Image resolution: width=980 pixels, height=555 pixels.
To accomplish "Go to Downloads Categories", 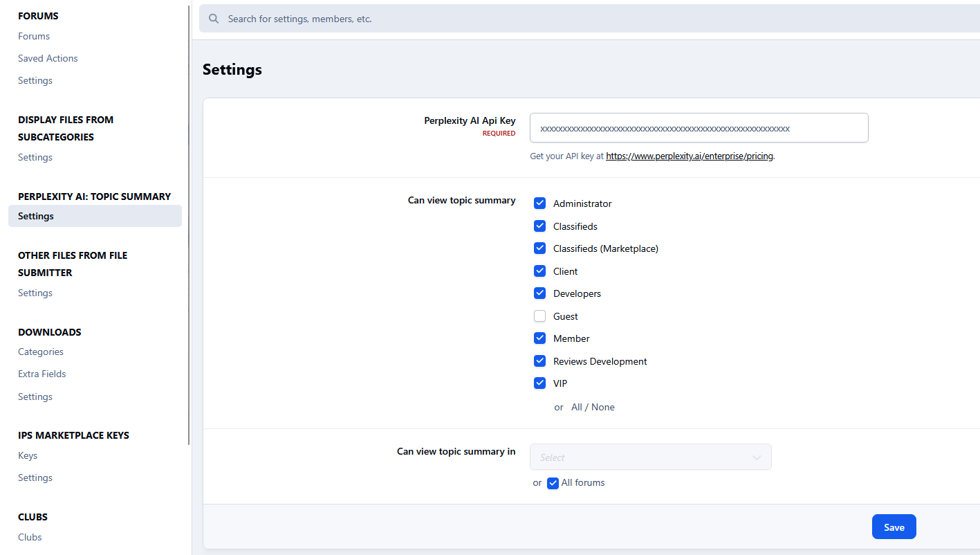I will (x=41, y=352).
